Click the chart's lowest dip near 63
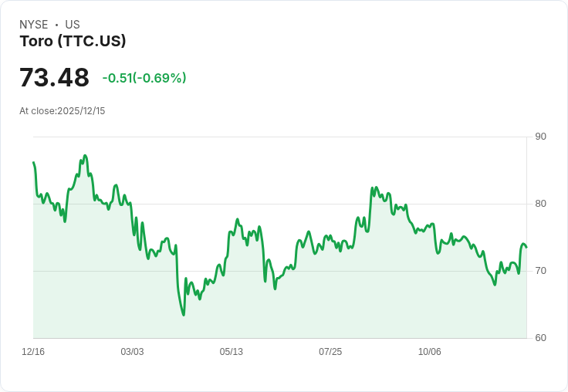 184,315
